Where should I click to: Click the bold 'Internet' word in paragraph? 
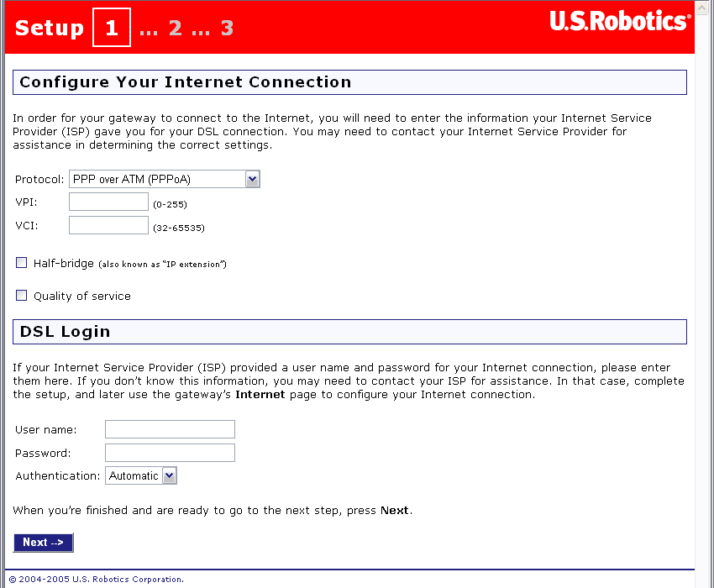pyautogui.click(x=260, y=395)
